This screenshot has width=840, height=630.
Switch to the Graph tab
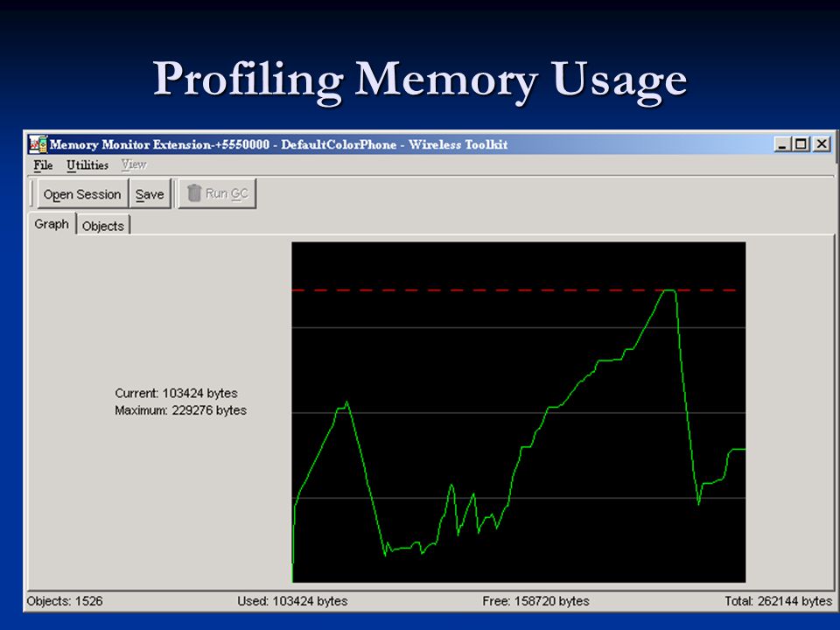[x=52, y=224]
